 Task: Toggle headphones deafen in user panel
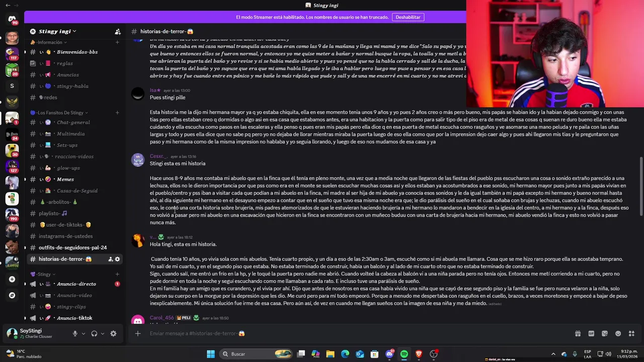(x=94, y=333)
